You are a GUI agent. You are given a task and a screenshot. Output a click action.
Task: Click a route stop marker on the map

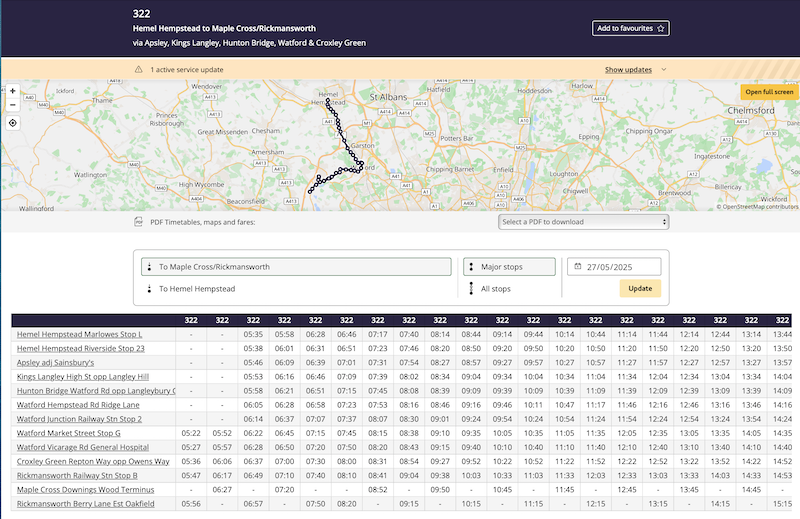pos(326,101)
